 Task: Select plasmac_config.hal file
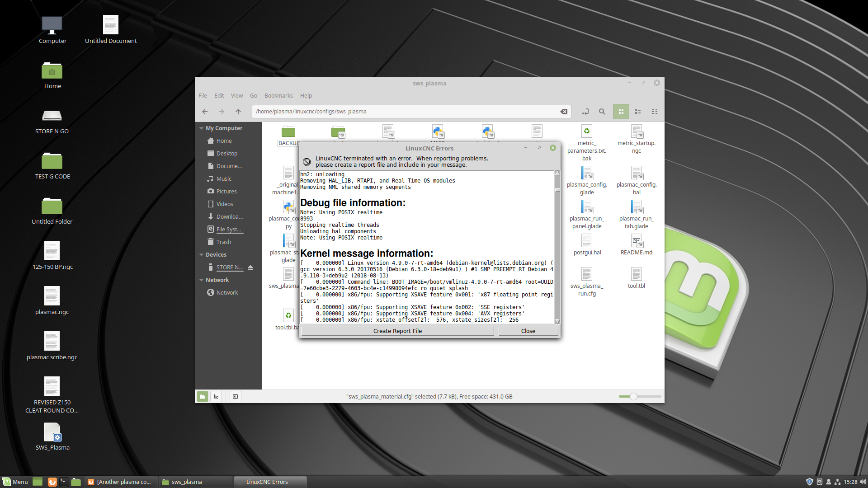tap(637, 180)
